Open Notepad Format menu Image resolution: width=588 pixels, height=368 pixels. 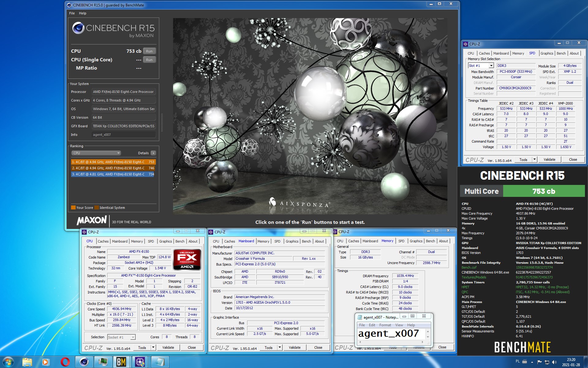tap(385, 325)
